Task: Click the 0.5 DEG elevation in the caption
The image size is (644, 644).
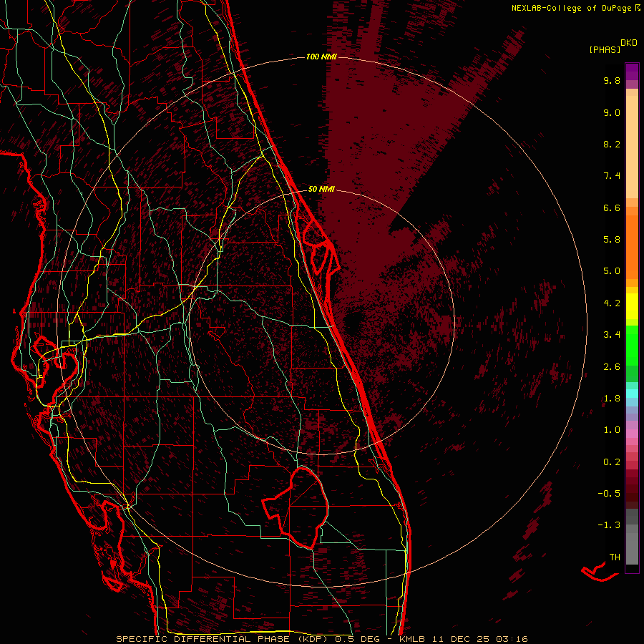Action: tap(357, 639)
